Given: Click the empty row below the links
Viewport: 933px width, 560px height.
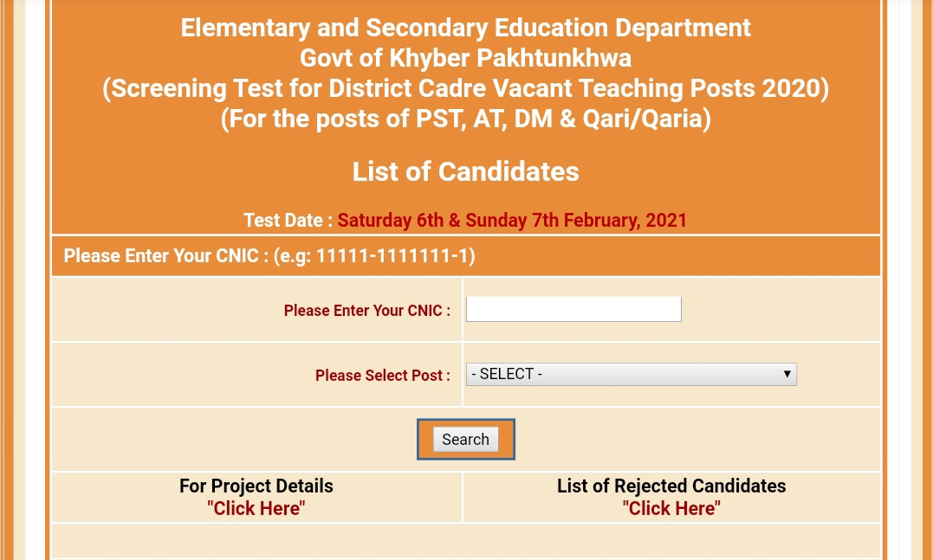Looking at the screenshot, I should [x=465, y=542].
